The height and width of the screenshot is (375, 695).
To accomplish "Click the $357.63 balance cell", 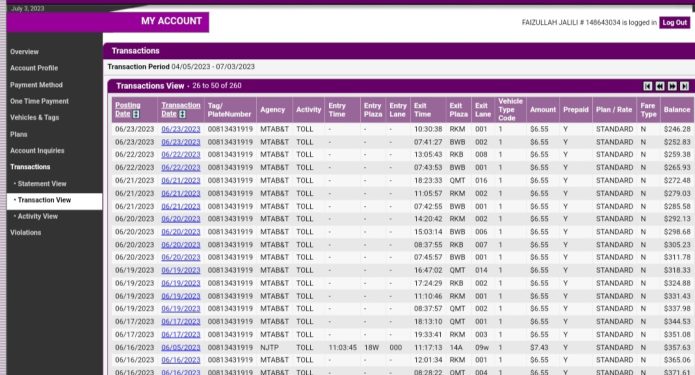I will (x=677, y=348).
